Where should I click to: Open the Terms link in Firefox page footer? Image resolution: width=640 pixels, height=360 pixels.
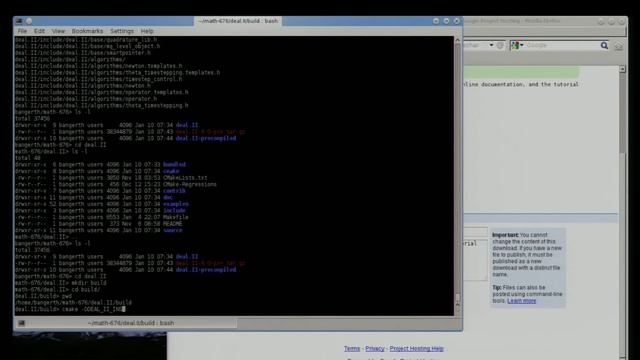coord(352,349)
